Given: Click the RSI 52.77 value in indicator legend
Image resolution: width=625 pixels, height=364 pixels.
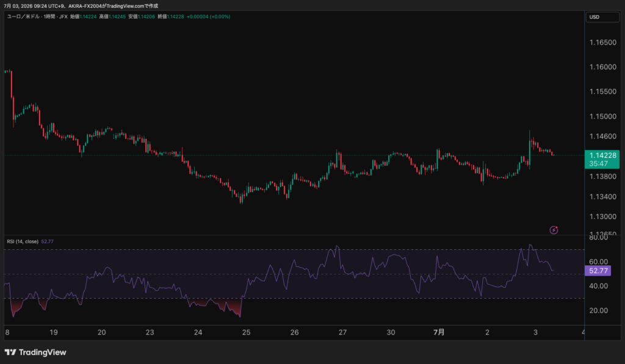Looking at the screenshot, I should coord(48,241).
